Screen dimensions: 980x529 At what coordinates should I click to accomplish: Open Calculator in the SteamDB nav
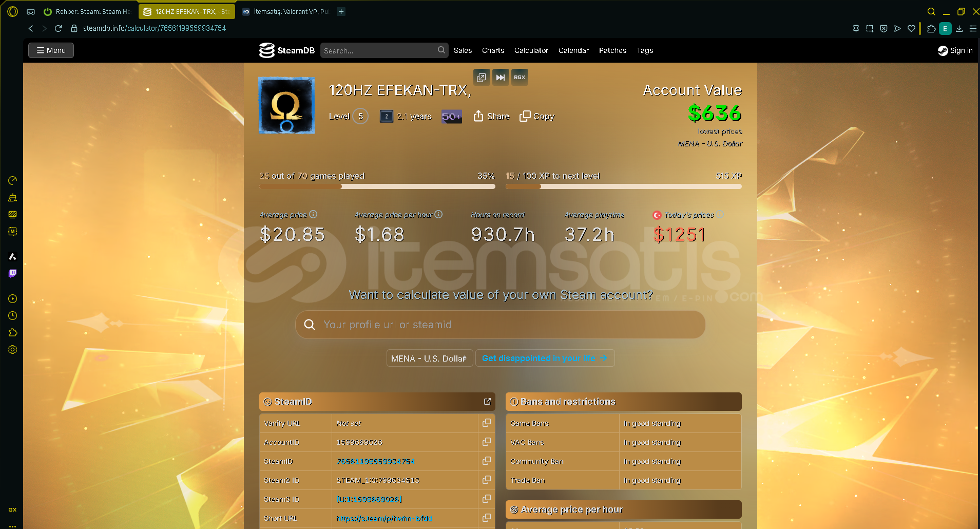(x=531, y=50)
